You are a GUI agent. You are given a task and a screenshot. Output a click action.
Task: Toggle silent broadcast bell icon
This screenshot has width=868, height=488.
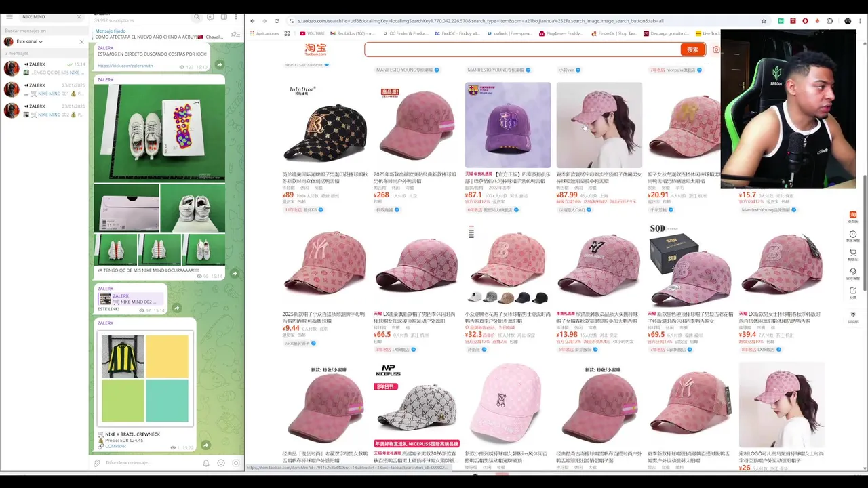(206, 463)
